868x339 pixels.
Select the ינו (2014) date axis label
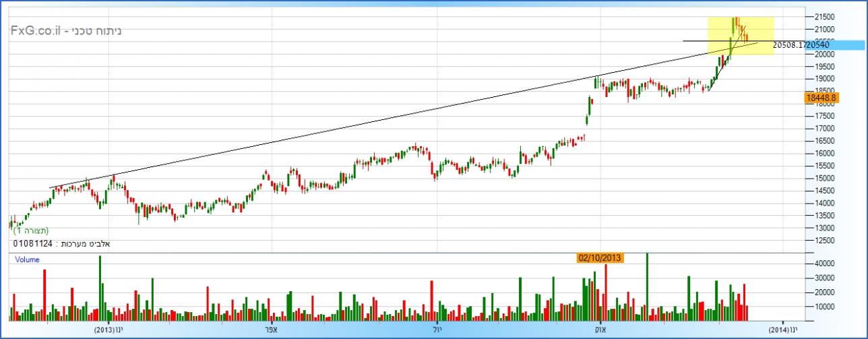tap(783, 330)
